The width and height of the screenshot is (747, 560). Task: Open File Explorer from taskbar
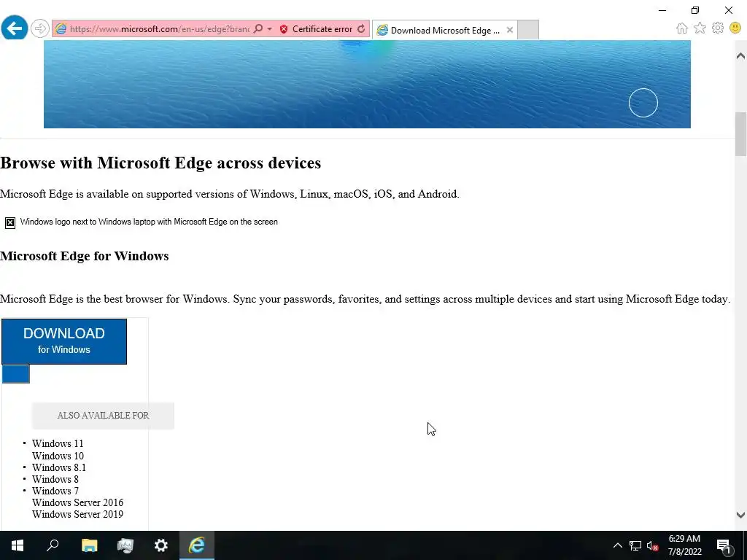tap(89, 545)
